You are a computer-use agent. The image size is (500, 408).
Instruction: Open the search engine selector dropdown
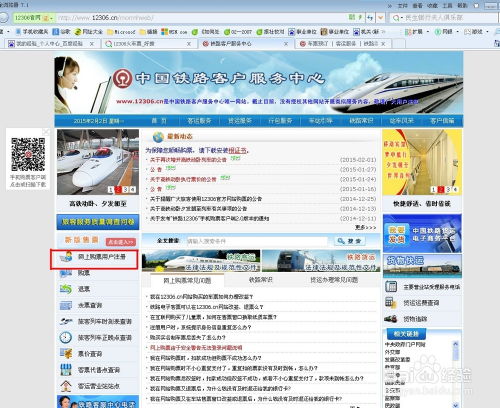[401, 18]
